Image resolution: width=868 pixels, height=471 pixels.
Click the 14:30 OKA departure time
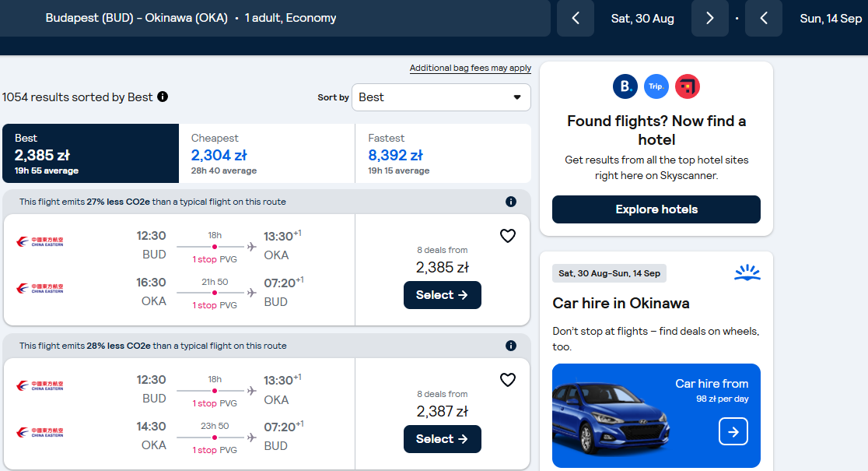click(151, 427)
